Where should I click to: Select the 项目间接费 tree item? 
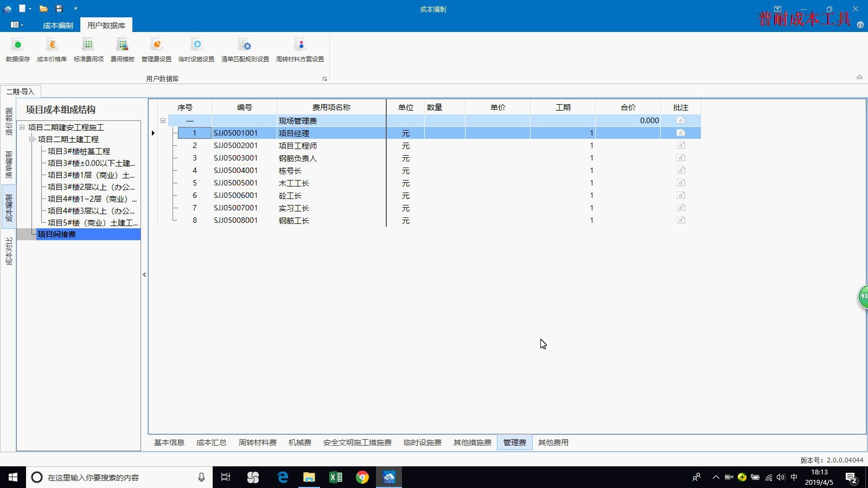coord(56,234)
